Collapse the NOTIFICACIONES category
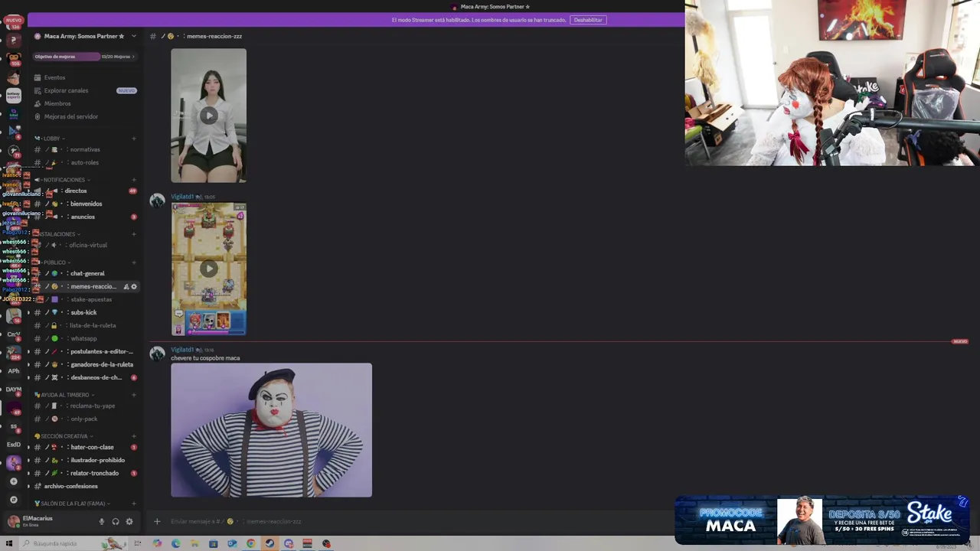This screenshot has height=551, width=980. pos(64,180)
